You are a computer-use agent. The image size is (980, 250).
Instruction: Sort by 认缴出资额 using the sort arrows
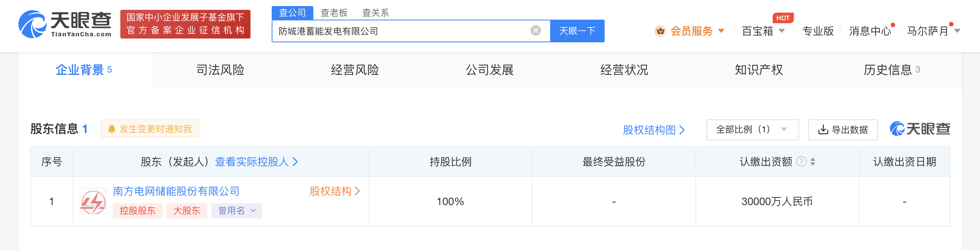coord(812,162)
